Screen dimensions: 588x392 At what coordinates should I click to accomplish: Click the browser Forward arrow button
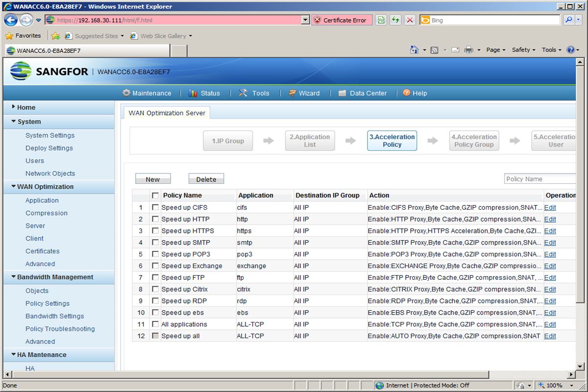26,20
